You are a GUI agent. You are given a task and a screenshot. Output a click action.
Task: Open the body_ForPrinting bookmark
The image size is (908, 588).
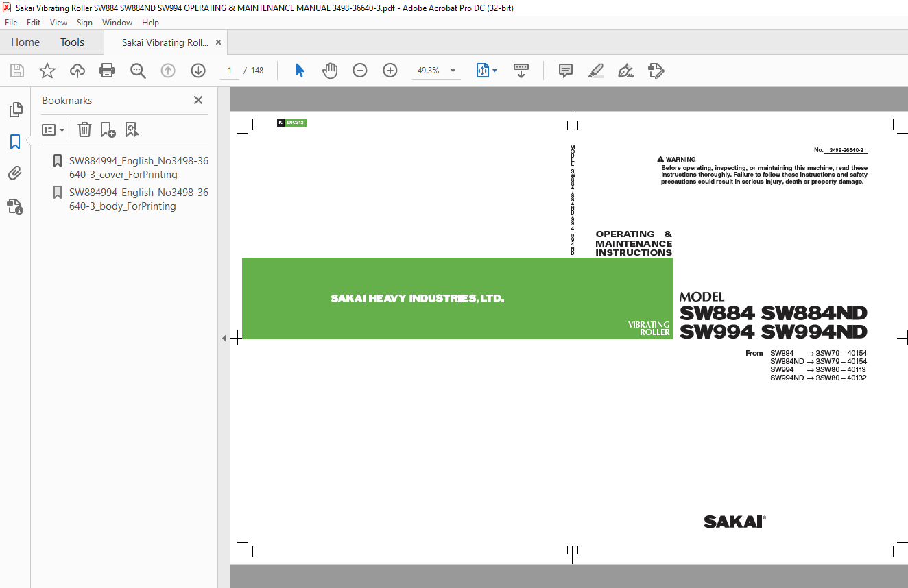tap(139, 199)
